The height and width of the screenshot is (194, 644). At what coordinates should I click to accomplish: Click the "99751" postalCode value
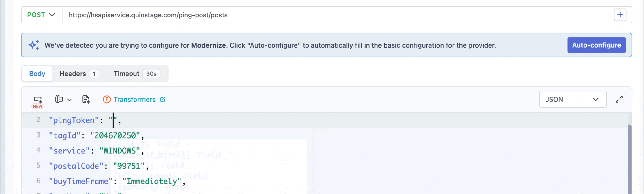(129, 166)
